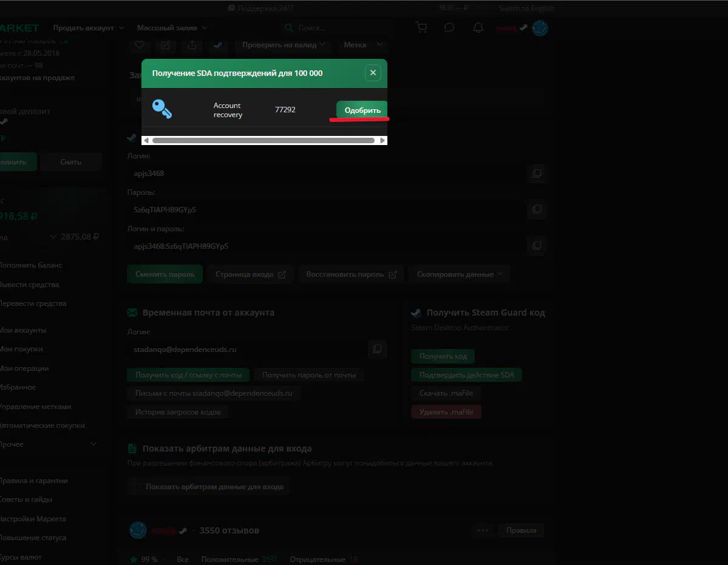Open 'Продать аккаунт' menu
The width and height of the screenshot is (728, 565).
pos(88,28)
